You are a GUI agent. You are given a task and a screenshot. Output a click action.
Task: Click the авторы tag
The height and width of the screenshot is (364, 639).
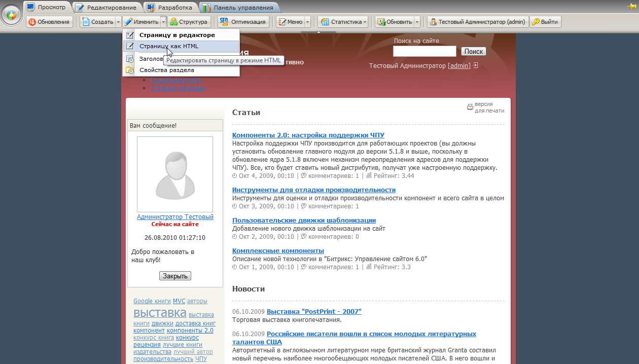197,301
